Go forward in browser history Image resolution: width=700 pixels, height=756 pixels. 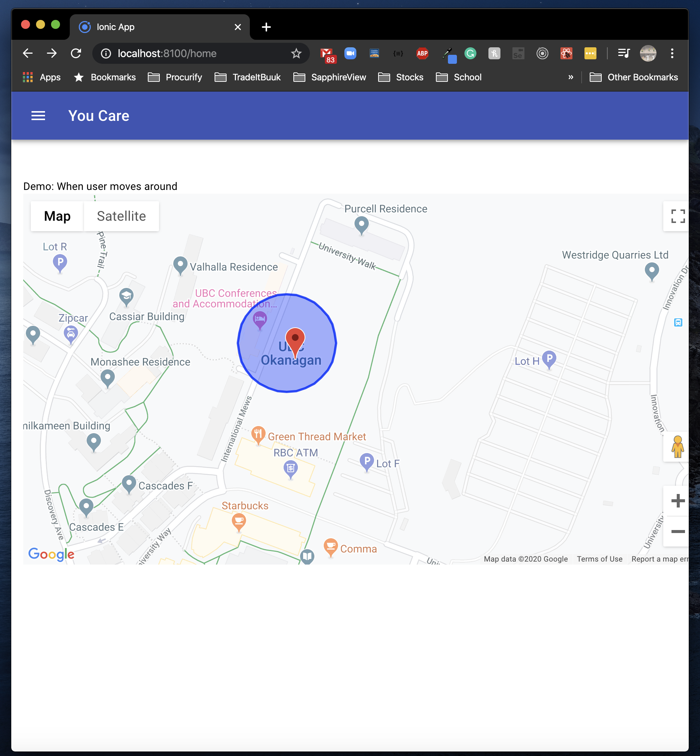pos(52,53)
